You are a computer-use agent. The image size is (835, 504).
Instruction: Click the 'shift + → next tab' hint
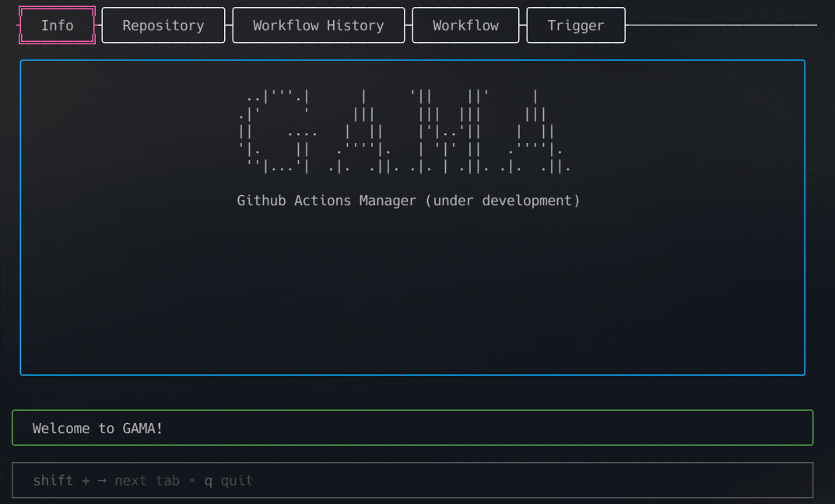tap(107, 480)
